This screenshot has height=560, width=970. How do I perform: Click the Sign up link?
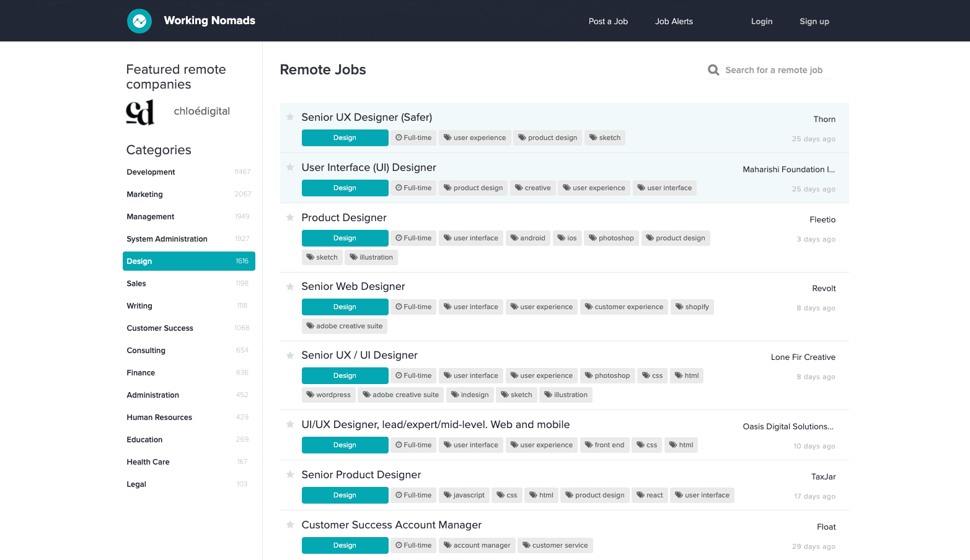814,21
